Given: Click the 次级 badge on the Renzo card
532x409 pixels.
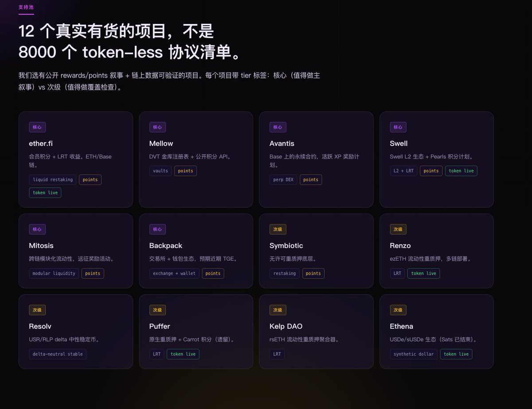Looking at the screenshot, I should coord(398,229).
